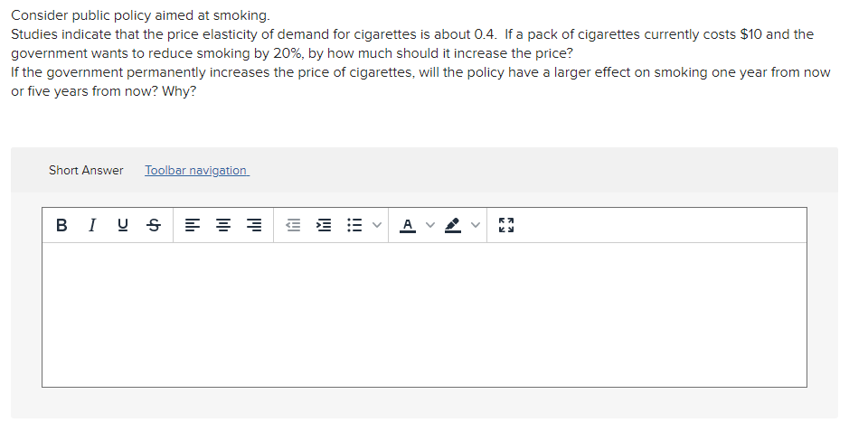Viewport: 868px width, 441px height.
Task: Click inside the short answer text area
Action: coord(424,314)
